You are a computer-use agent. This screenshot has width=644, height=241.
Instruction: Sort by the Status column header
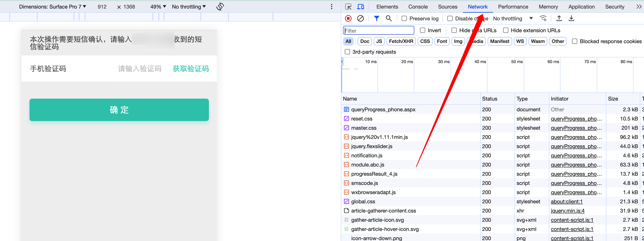[497, 99]
